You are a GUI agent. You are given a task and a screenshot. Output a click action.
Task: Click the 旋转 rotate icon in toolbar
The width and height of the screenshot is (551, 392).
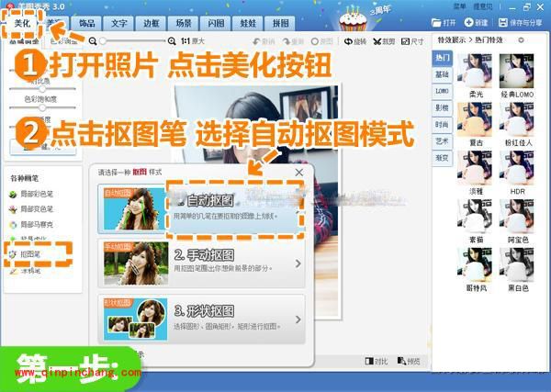pos(354,41)
